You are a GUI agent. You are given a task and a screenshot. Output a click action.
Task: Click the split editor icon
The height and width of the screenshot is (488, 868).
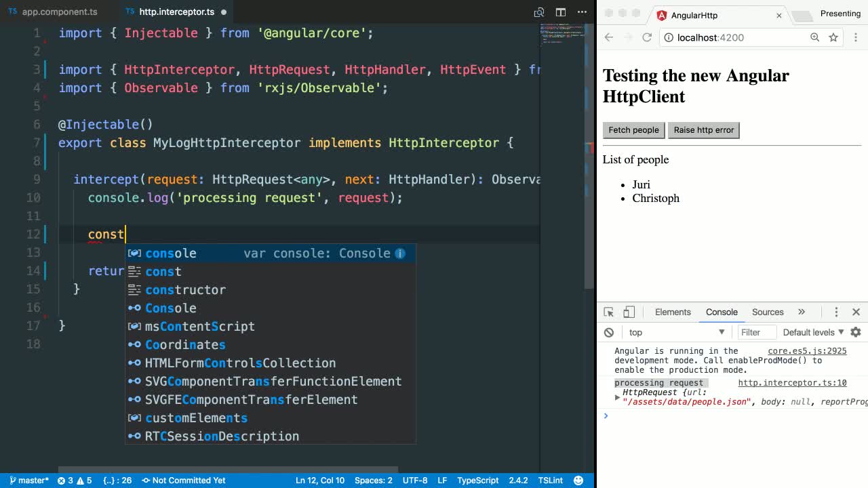coord(561,12)
